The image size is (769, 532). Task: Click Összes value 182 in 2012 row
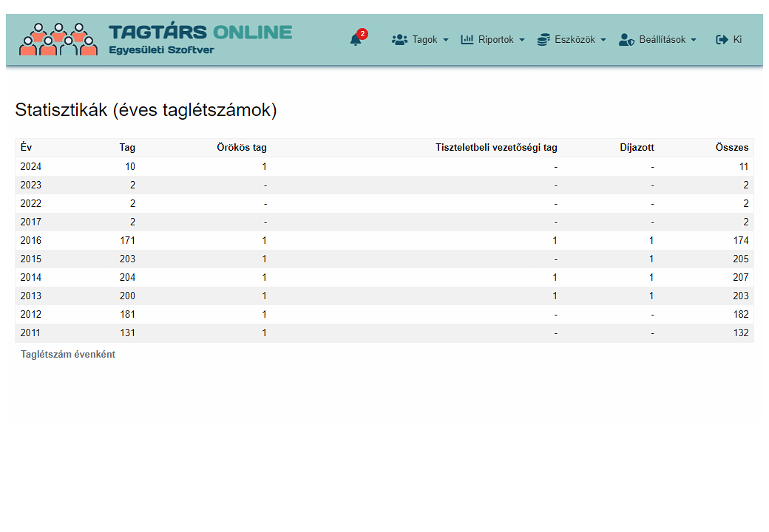tap(741, 315)
